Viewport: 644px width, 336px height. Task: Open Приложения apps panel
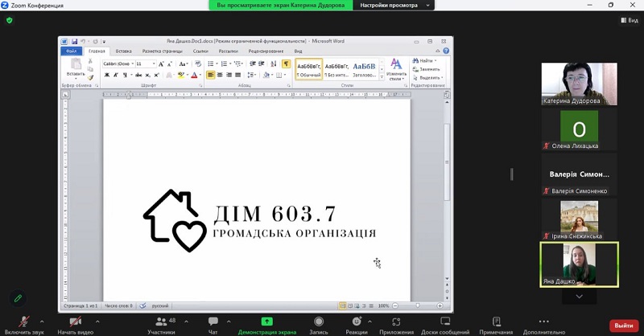pyautogui.click(x=396, y=326)
